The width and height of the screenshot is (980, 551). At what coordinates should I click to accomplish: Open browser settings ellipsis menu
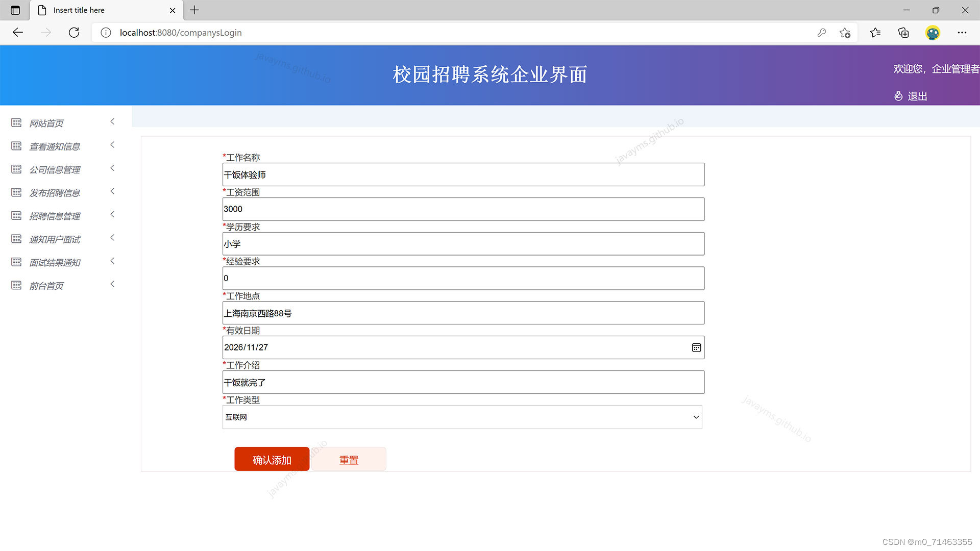pos(962,33)
